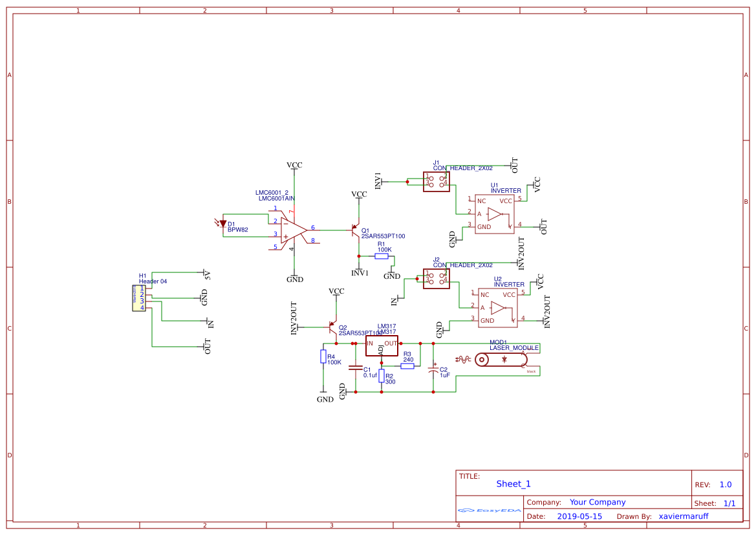Click the Sheet_1 title text

[x=513, y=483]
